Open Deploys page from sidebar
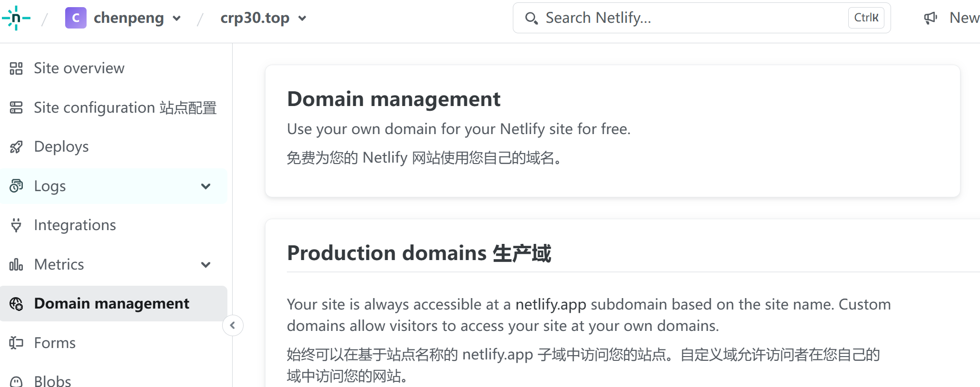Screen dimensions: 980x387 [x=61, y=147]
